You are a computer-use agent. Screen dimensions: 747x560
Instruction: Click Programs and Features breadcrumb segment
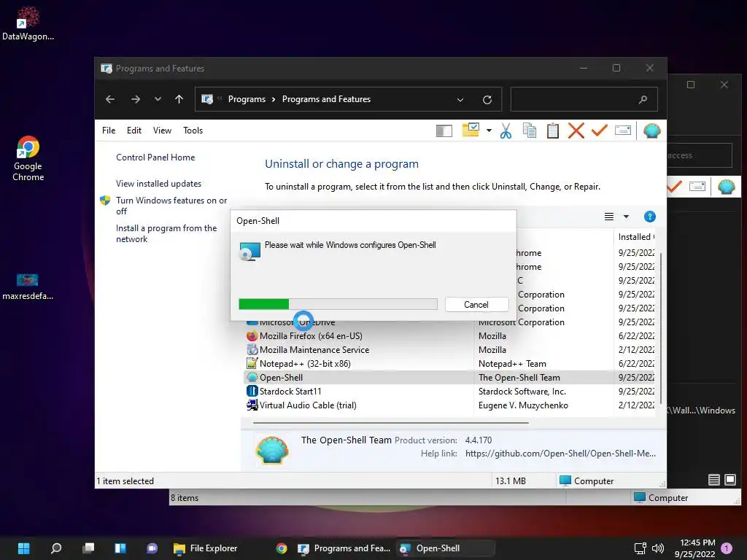click(x=326, y=99)
